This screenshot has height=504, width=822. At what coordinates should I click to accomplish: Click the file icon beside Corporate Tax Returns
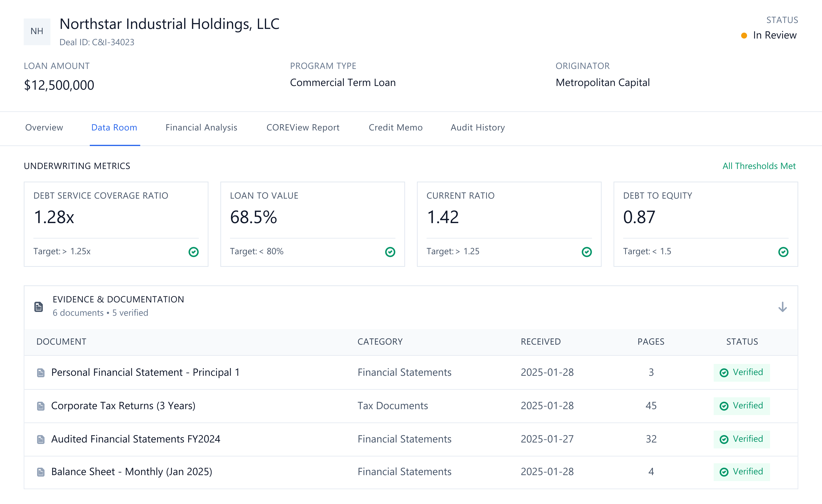point(41,406)
